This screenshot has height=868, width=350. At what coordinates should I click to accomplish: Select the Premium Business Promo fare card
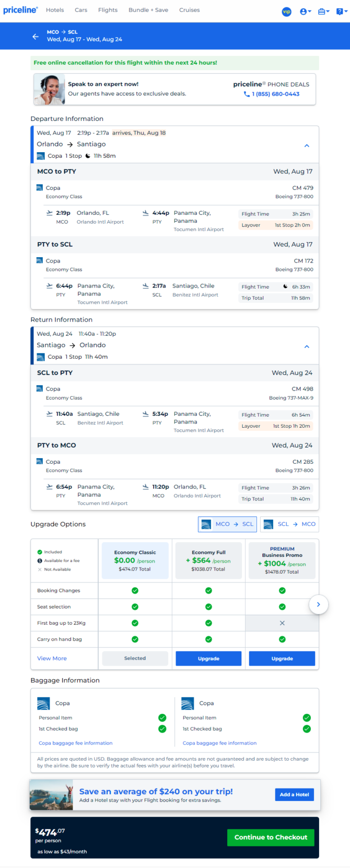tap(282, 561)
